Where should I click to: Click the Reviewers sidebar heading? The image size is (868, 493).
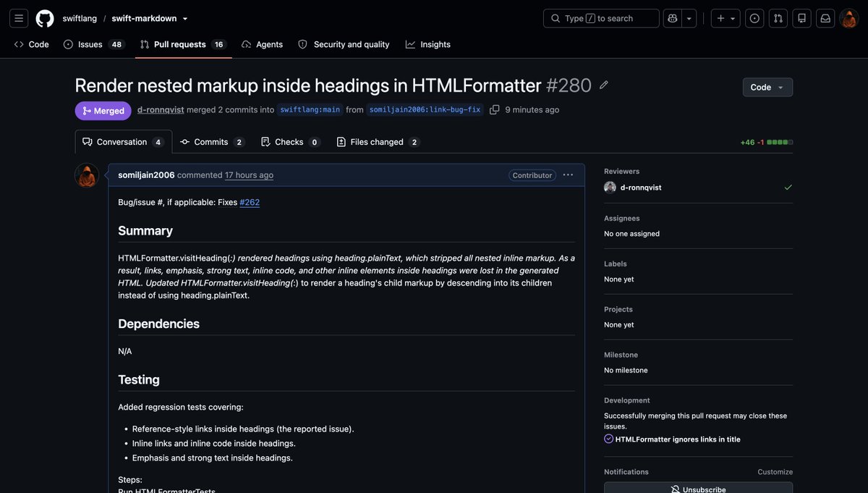coord(622,172)
